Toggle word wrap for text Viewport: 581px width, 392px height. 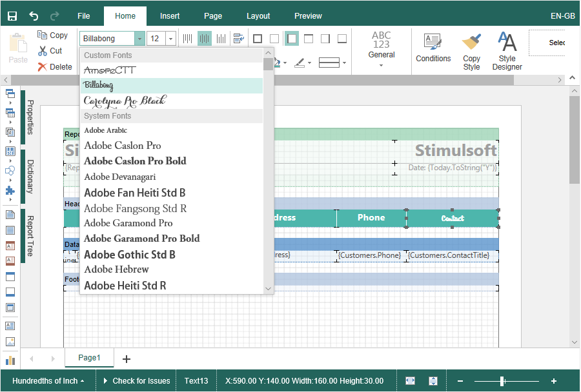239,39
